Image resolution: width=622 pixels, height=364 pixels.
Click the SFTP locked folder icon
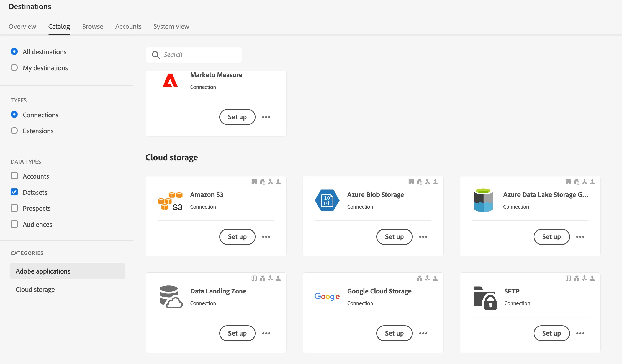coord(485,298)
